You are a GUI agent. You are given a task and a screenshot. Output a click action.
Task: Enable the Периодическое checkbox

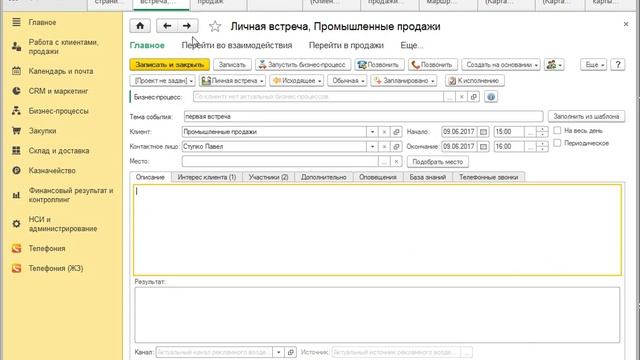click(x=557, y=143)
